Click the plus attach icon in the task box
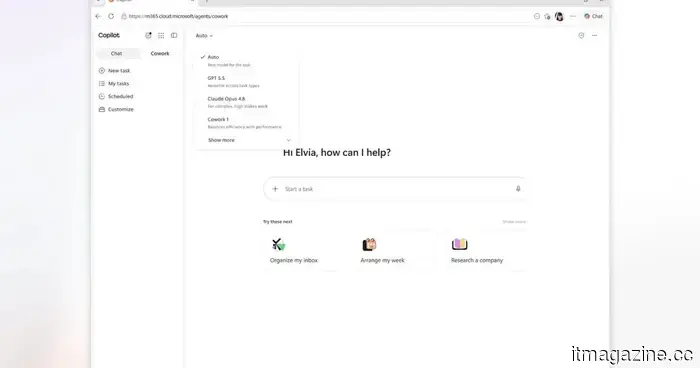Screen dimensions: 700x368 point(275,189)
